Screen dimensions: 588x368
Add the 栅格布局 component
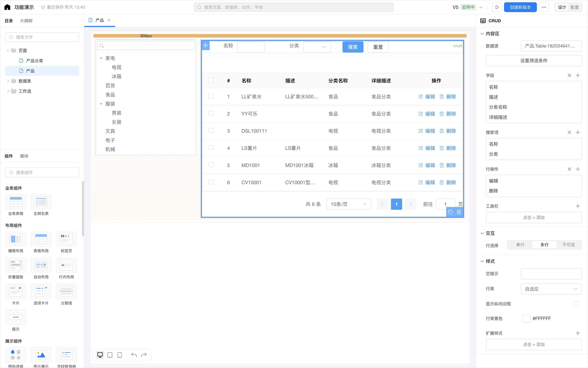(x=16, y=242)
